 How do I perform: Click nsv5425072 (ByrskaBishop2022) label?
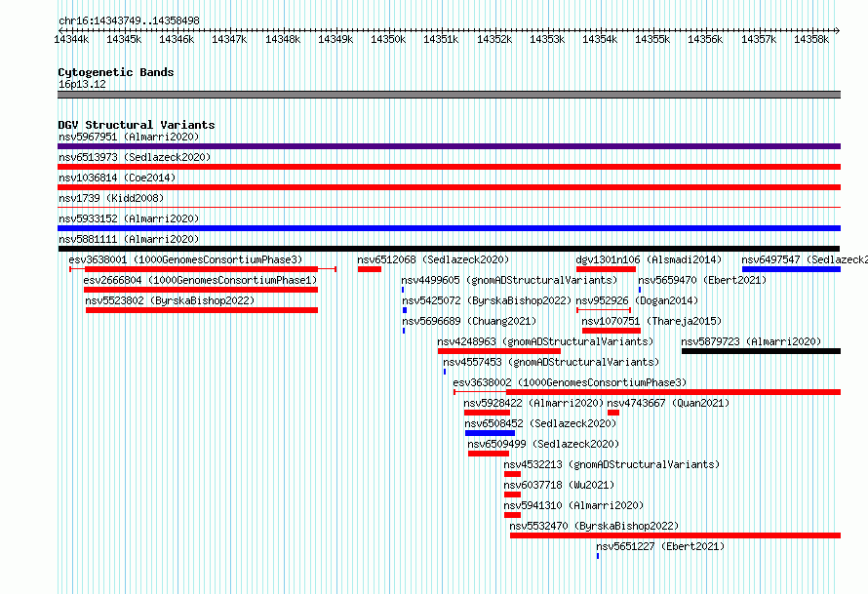pyautogui.click(x=487, y=300)
